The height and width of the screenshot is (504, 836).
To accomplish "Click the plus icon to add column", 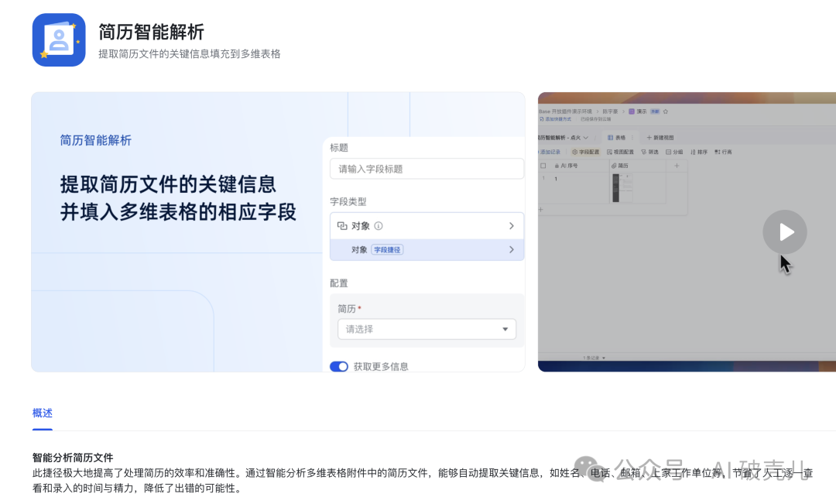I will 677,166.
